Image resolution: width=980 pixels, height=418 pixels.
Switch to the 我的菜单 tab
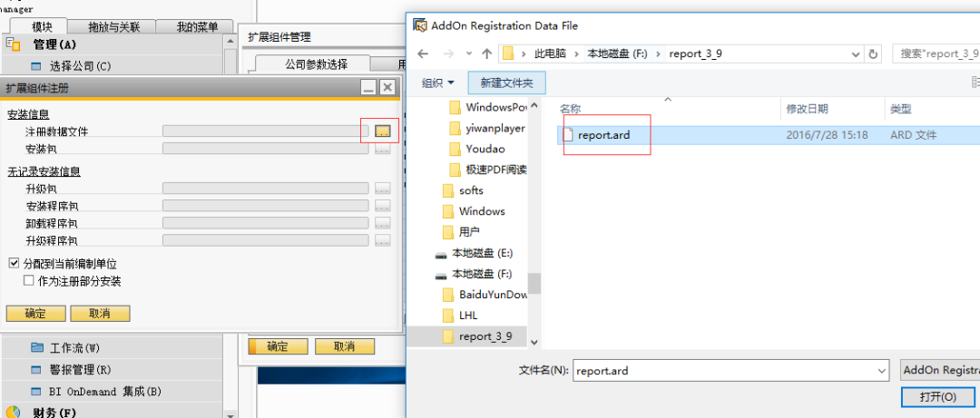coord(196,27)
